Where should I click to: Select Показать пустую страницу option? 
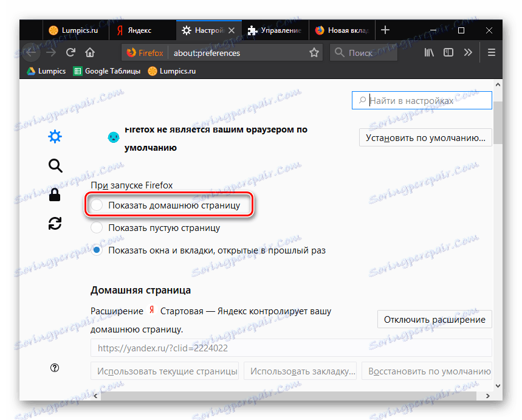[x=97, y=227]
